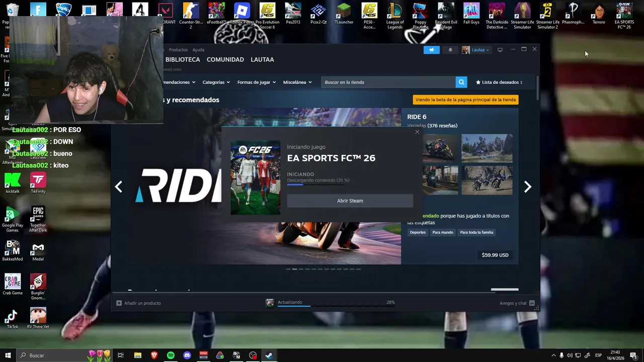Open BakkesMod desktop shortcut
This screenshot has width=644, height=362.
pyautogui.click(x=13, y=251)
